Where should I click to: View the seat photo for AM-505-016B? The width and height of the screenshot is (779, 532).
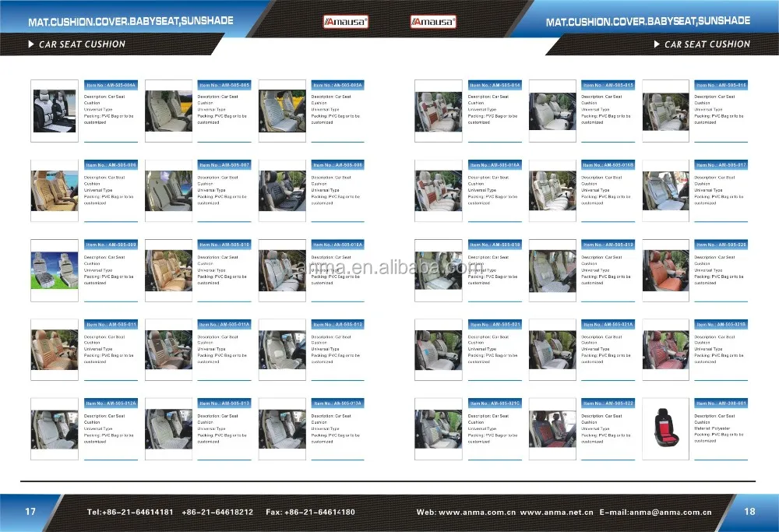click(552, 191)
